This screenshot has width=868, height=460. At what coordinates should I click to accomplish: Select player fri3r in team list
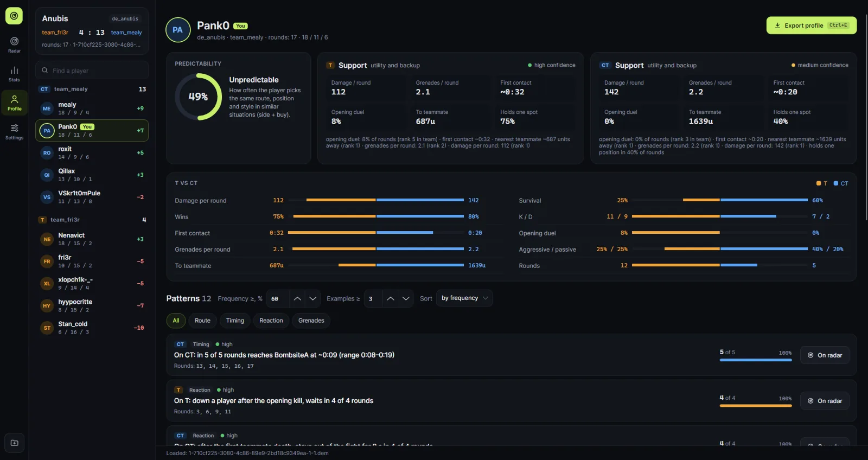pyautogui.click(x=92, y=261)
